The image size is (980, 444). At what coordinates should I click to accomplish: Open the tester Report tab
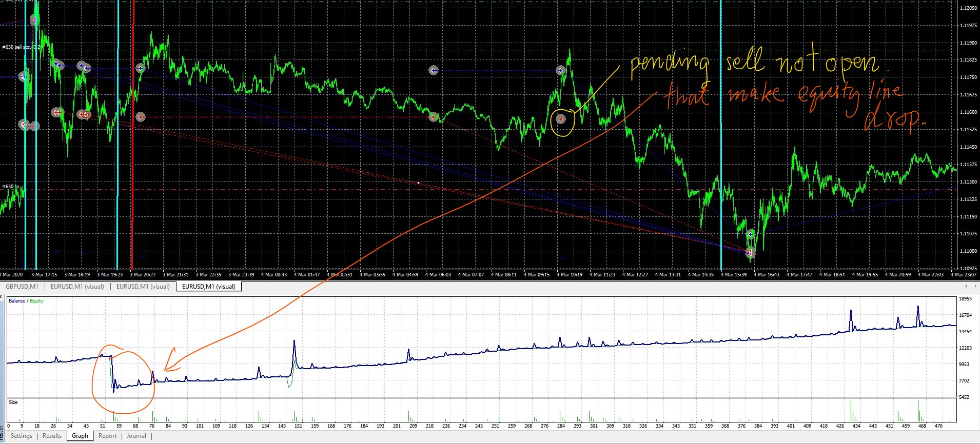coord(107,436)
